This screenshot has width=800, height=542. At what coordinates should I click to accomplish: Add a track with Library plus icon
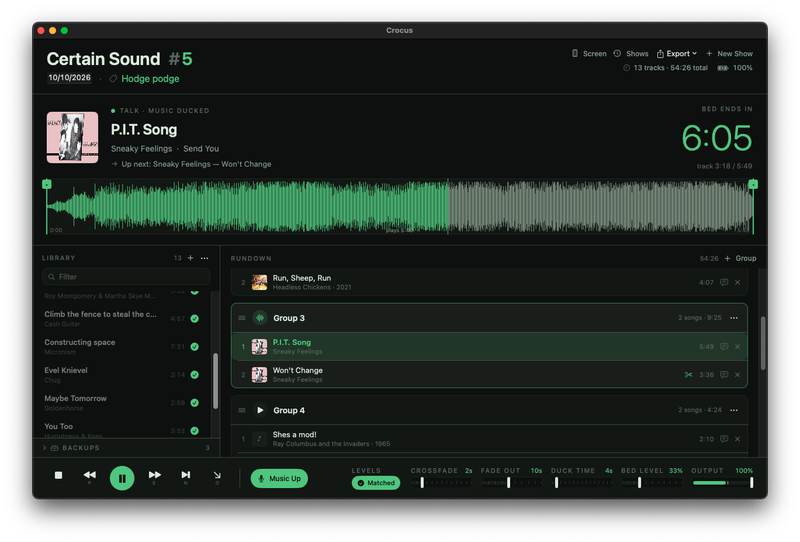click(190, 258)
